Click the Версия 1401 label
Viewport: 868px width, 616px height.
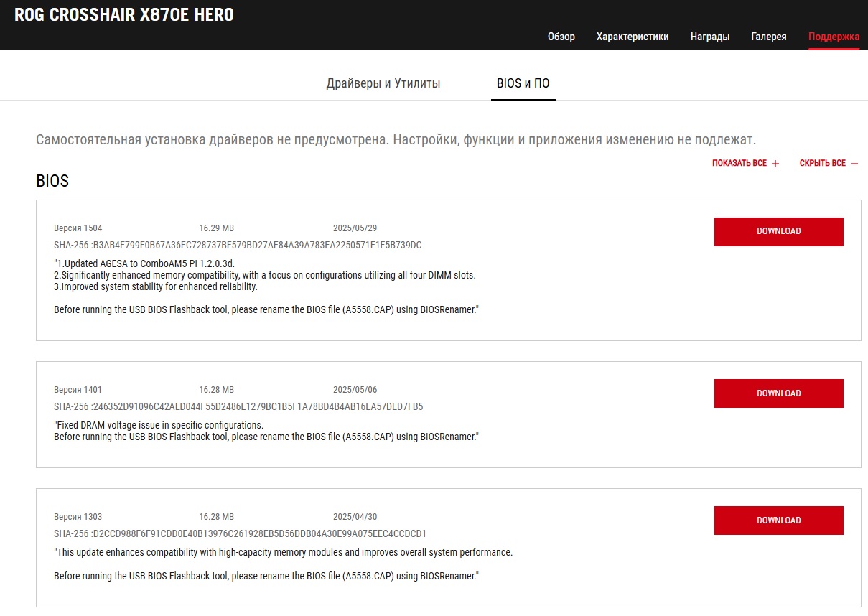pyautogui.click(x=78, y=390)
